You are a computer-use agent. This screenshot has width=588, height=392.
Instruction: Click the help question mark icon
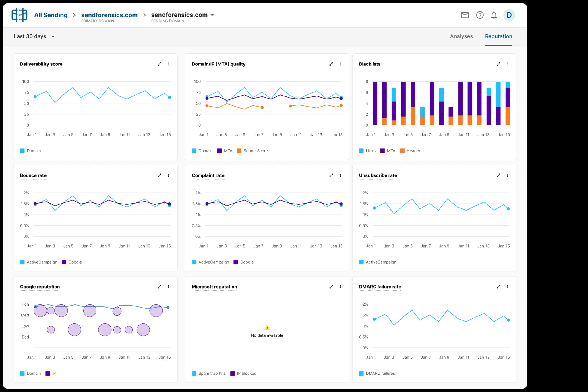(x=480, y=15)
